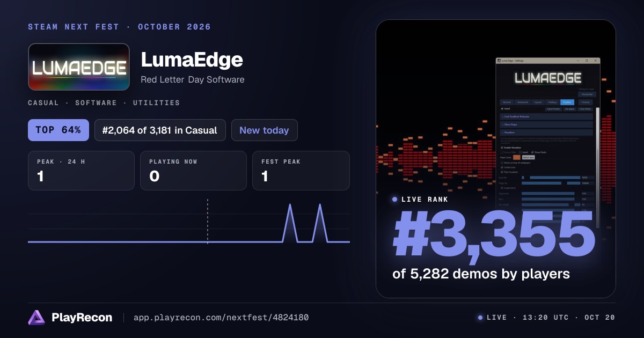
Task: Select the highlighted blue tab in Settings
Action: [x=567, y=102]
